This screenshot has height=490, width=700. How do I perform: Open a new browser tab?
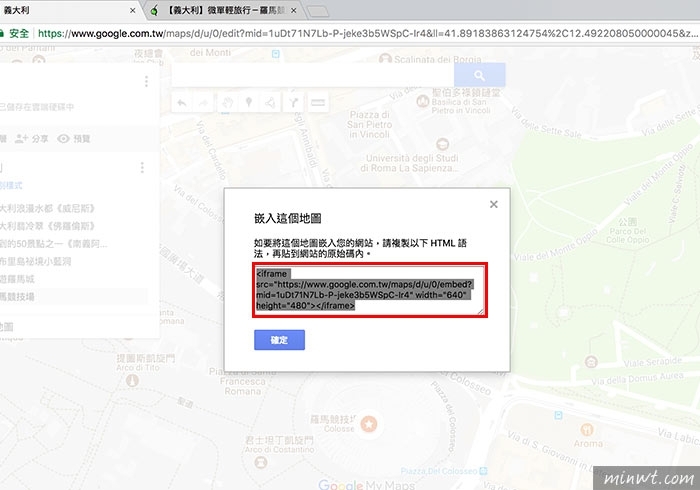[318, 11]
